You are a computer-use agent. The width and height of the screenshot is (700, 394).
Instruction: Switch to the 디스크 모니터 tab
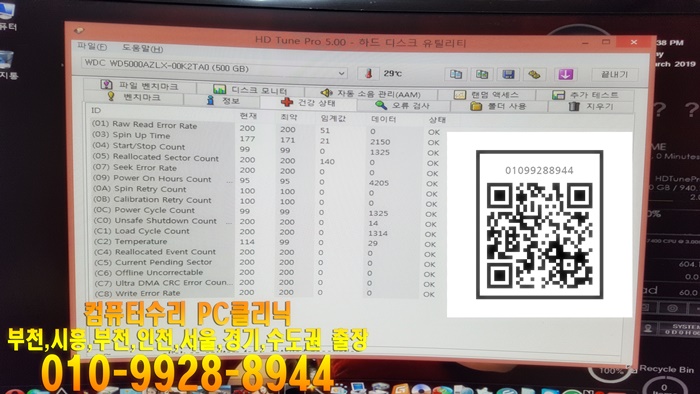point(250,90)
